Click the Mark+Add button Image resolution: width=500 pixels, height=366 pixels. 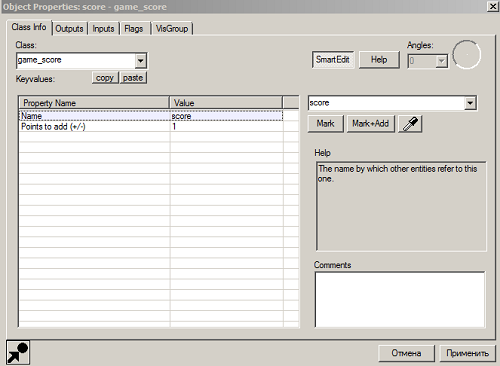pyautogui.click(x=371, y=124)
